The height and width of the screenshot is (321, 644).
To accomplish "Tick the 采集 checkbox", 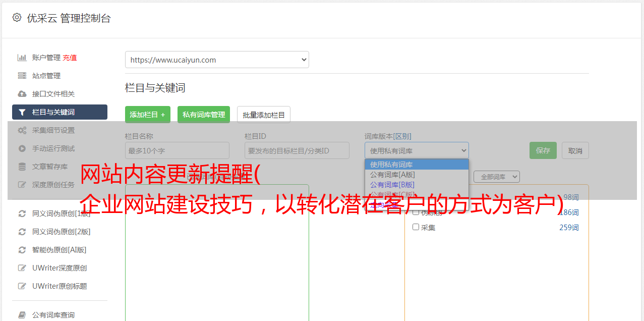I will point(416,227).
